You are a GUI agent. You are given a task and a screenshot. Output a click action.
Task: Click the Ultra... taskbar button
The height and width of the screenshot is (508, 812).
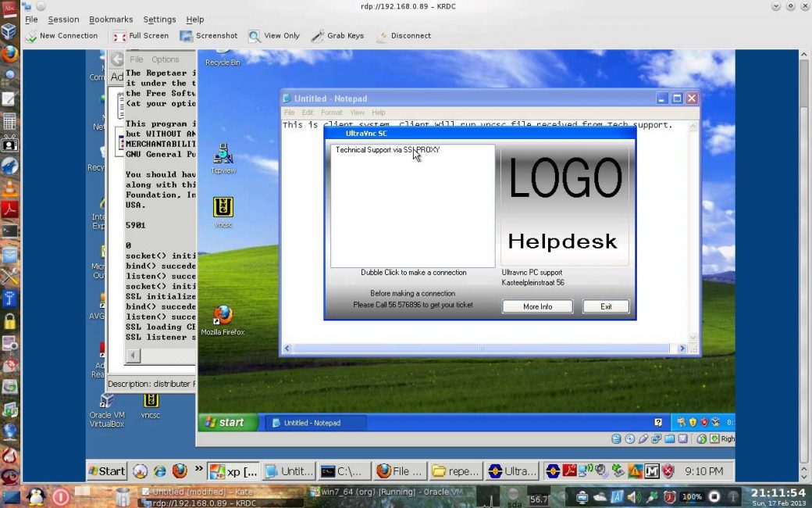click(512, 471)
